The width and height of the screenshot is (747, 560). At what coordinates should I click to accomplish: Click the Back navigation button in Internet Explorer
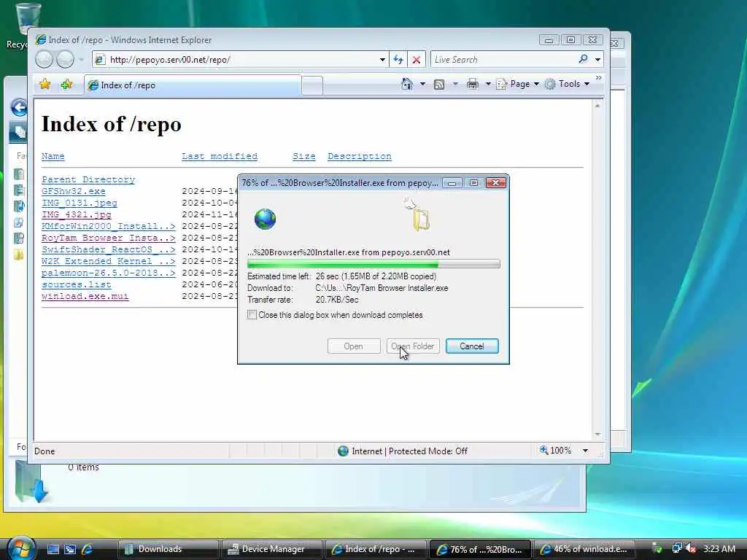pos(44,60)
